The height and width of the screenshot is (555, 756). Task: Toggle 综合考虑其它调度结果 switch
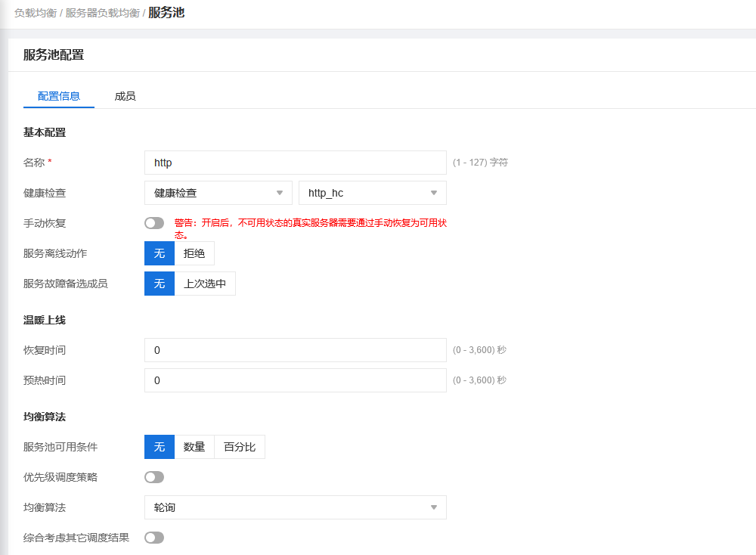point(154,538)
